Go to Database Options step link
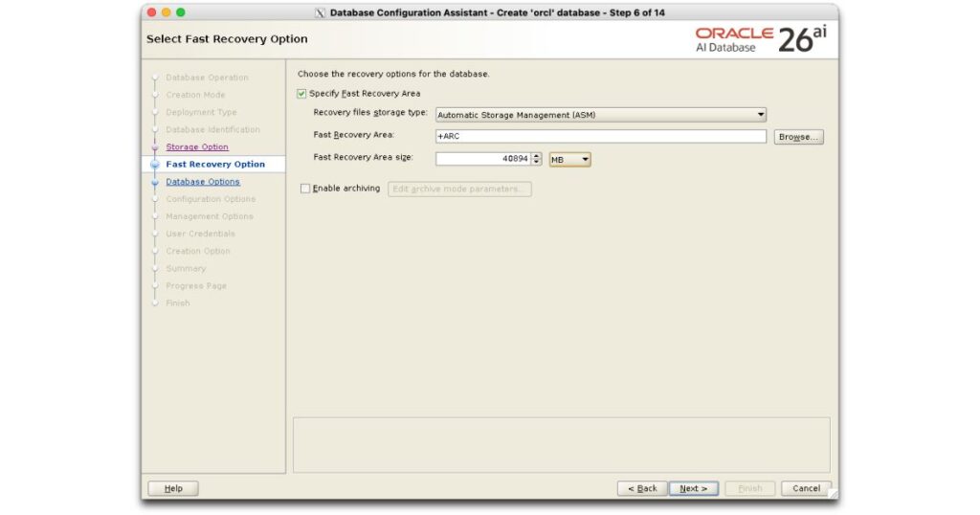The image size is (980, 515). click(x=203, y=182)
